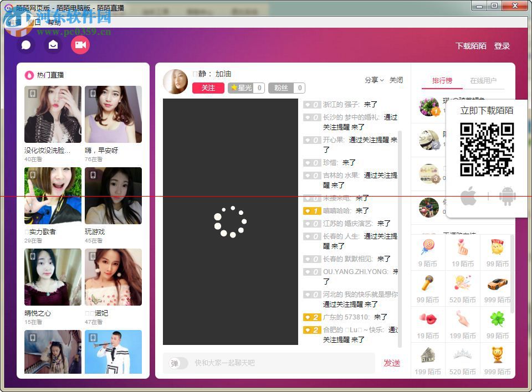Click the 关注 follow button
Image resolution: width=532 pixels, height=392 pixels.
coord(208,88)
